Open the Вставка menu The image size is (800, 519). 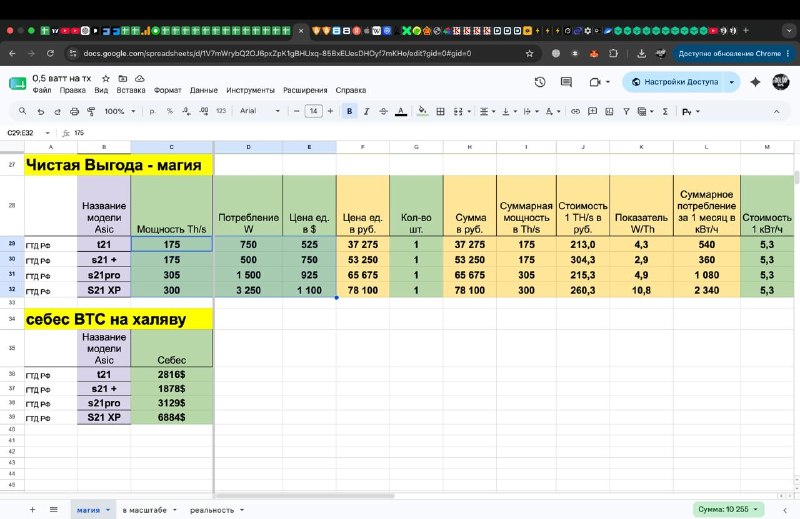[x=131, y=90]
